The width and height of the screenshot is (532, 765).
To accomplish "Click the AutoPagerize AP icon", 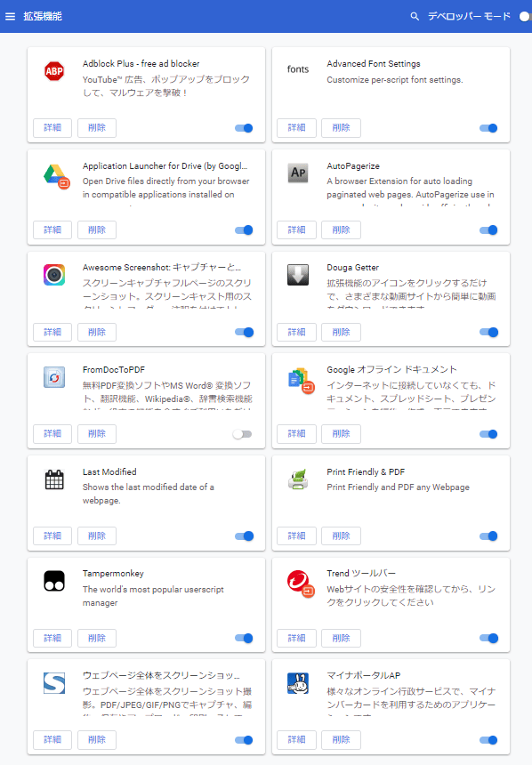I will [x=298, y=173].
